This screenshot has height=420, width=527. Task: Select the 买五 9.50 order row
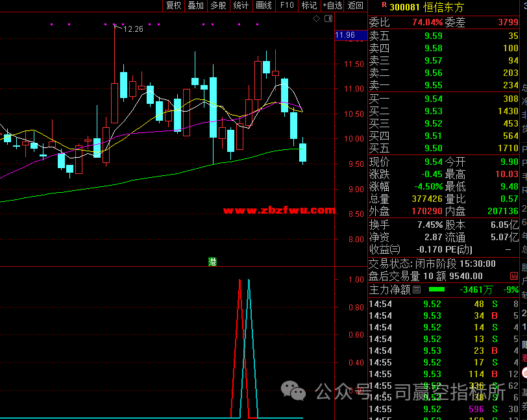click(x=444, y=148)
